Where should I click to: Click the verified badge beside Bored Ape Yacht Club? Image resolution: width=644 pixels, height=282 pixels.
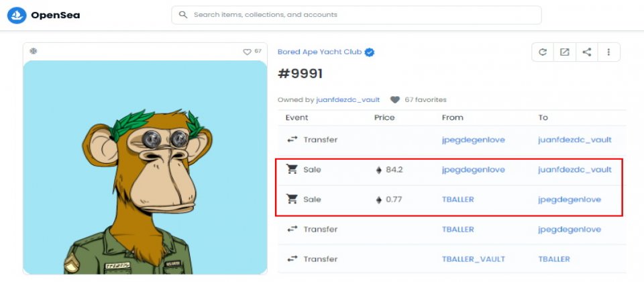[x=370, y=52]
